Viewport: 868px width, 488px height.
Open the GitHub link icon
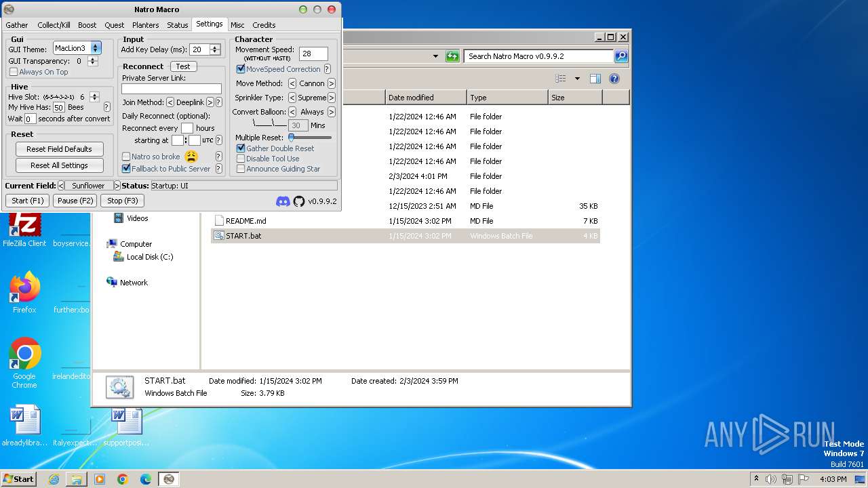[299, 201]
